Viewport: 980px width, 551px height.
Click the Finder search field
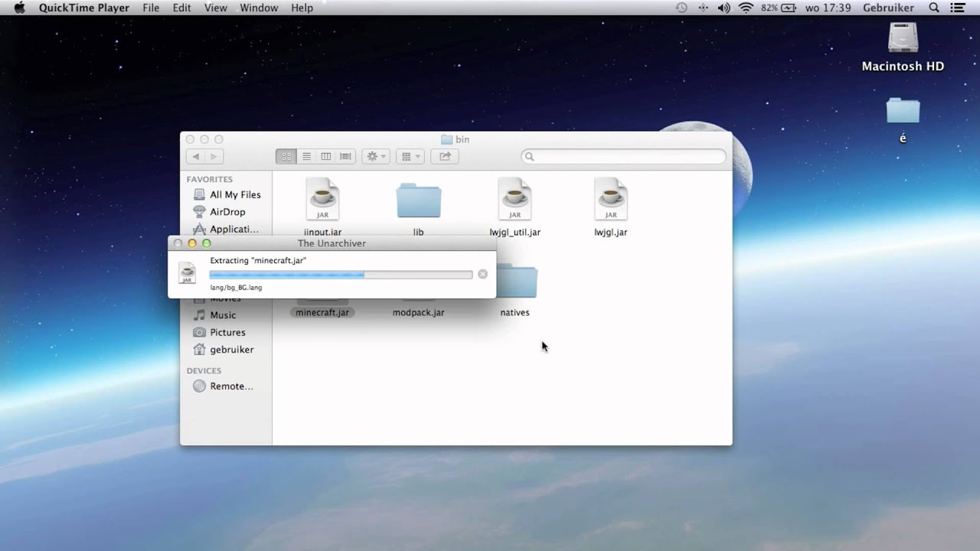[x=623, y=156]
